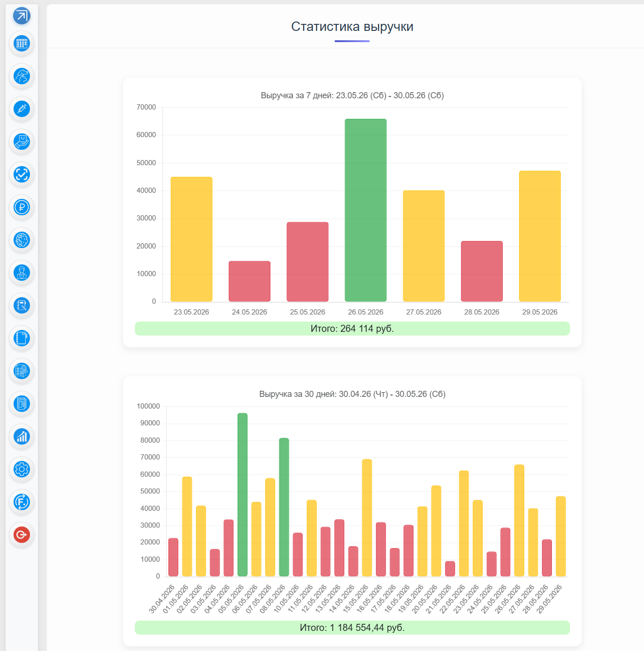Open the doctor staff icon
The height and width of the screenshot is (651, 644).
[22, 272]
